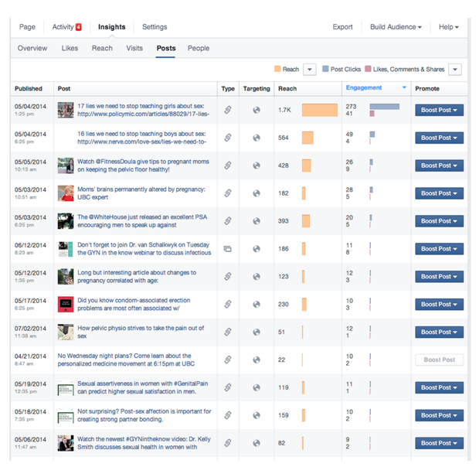
Task: Click the album type icon for Dr. van Schalkwyk post
Action: (x=228, y=249)
